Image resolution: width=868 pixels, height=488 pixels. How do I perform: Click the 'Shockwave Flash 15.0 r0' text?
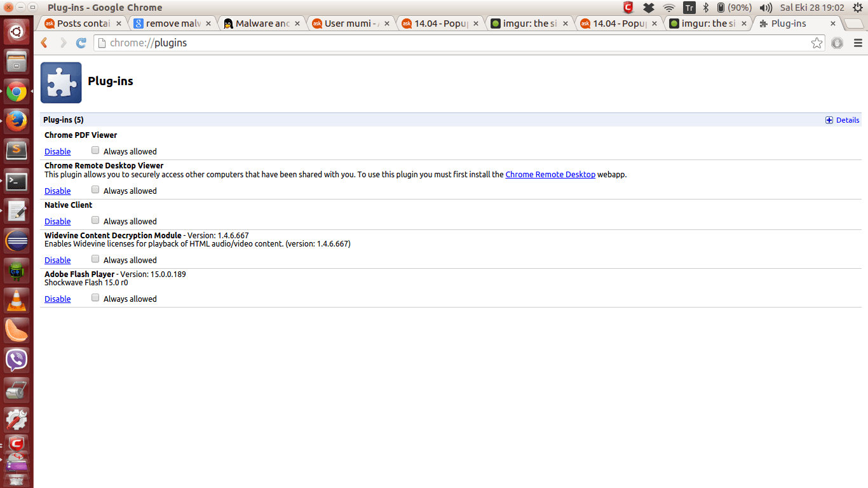(86, 283)
